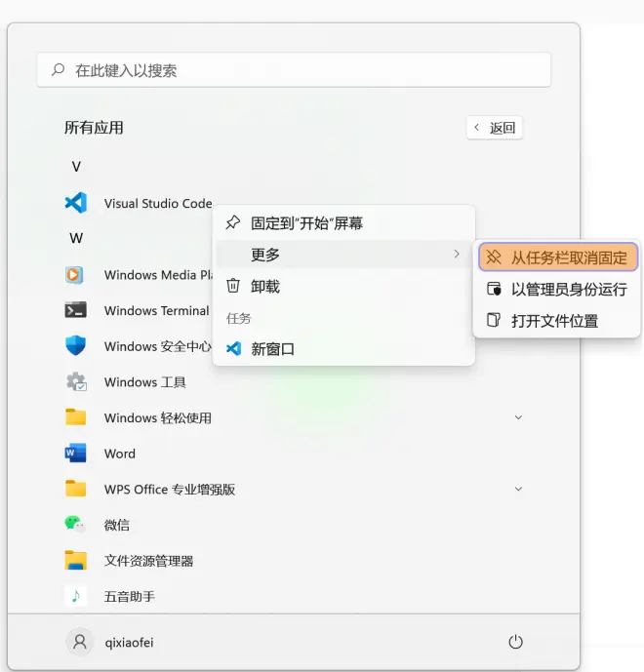Click the WPS Office folder icon
644x672 pixels.
tap(75, 489)
